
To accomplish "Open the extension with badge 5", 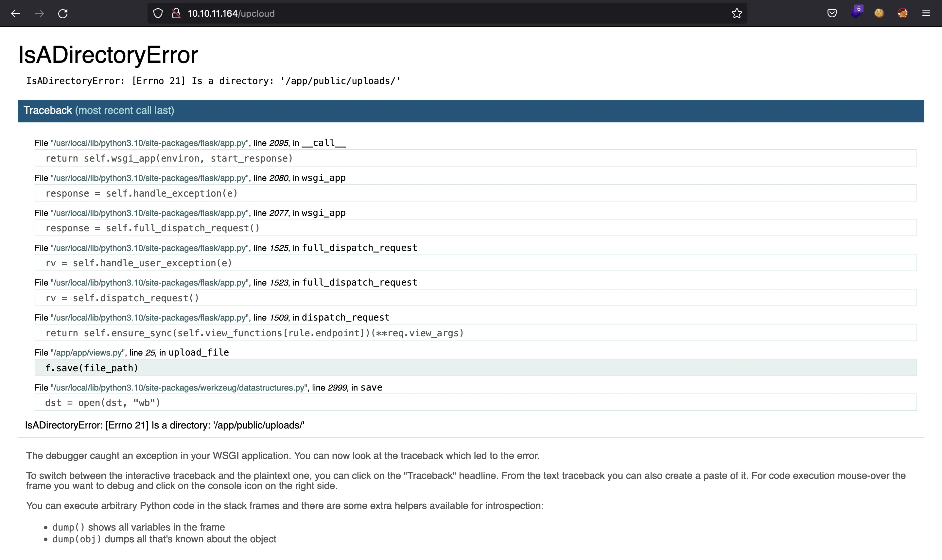I will [x=856, y=12].
